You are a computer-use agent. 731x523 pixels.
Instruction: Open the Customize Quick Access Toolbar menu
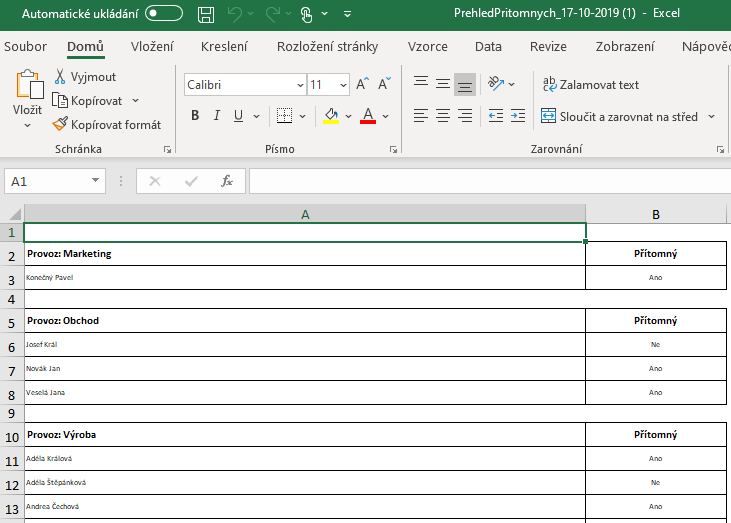point(347,14)
